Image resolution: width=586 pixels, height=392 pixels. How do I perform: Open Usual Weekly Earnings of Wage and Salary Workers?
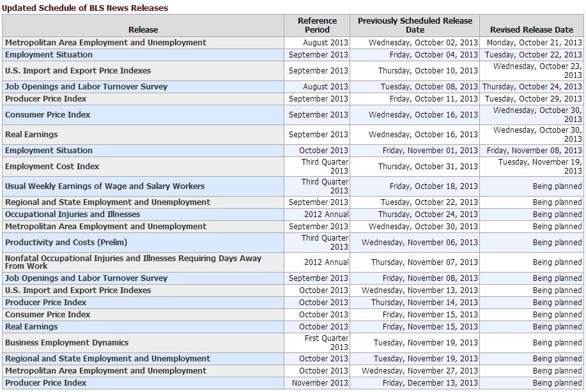pos(105,186)
